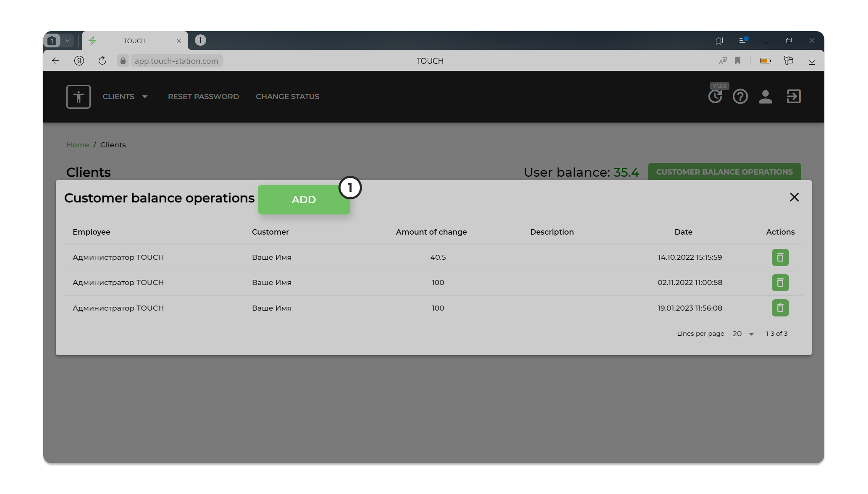Open the user profile icon

pyautogui.click(x=766, y=97)
